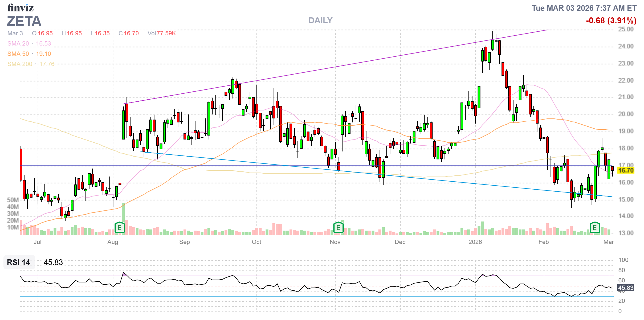Click the DAILY timeframe label
This screenshot has height=320, width=644.
[x=320, y=20]
